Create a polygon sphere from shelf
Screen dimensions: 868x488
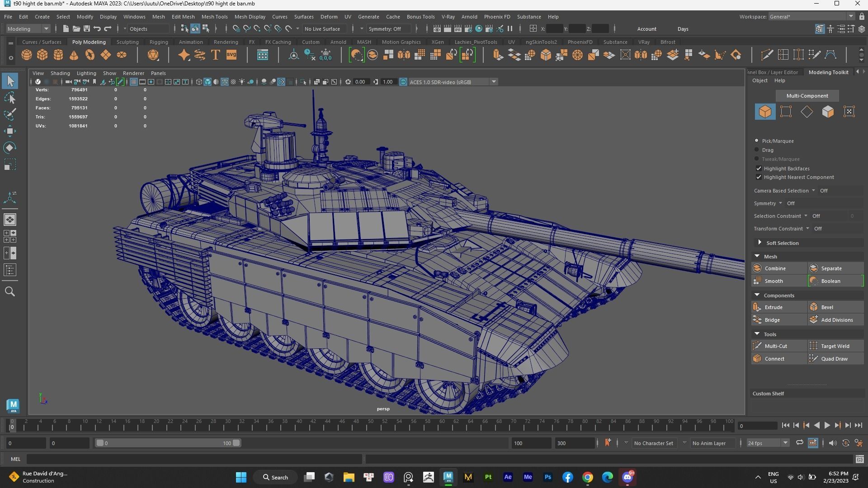(x=27, y=55)
